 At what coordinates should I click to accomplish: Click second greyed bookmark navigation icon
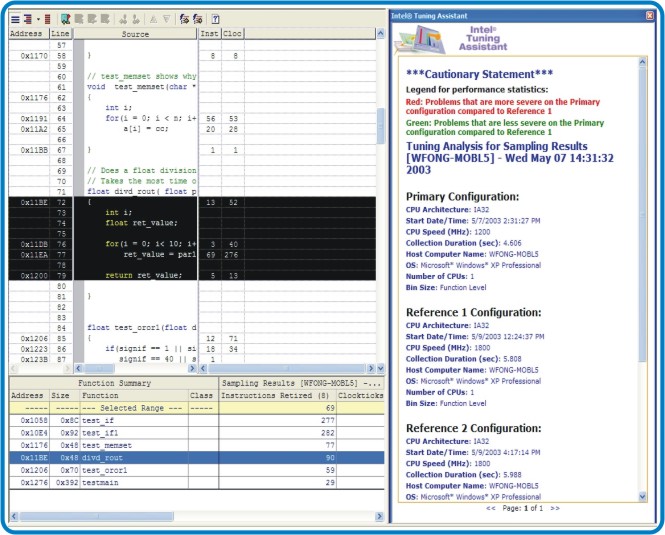(92, 19)
